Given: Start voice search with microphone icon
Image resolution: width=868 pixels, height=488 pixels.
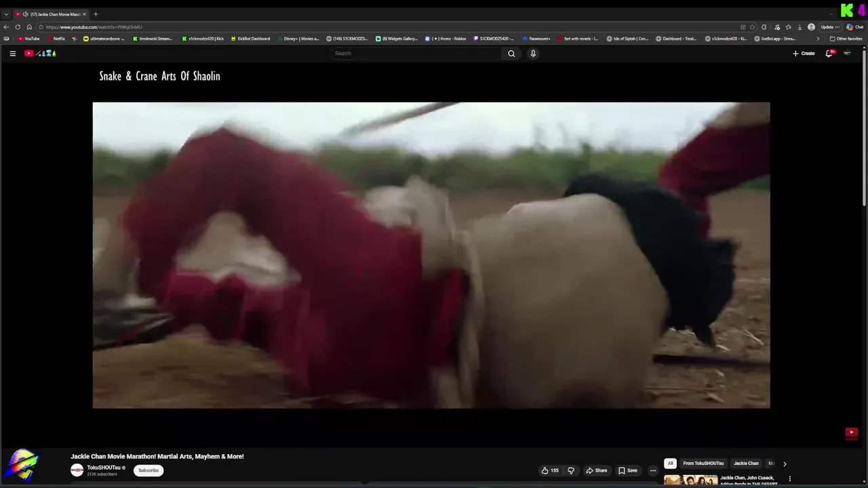Looking at the screenshot, I should [533, 54].
